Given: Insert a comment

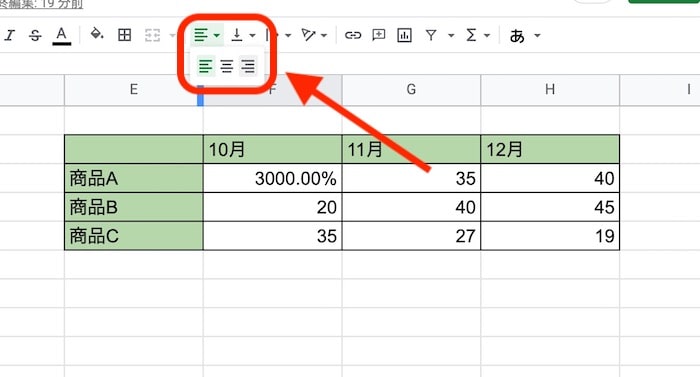Looking at the screenshot, I should [379, 35].
